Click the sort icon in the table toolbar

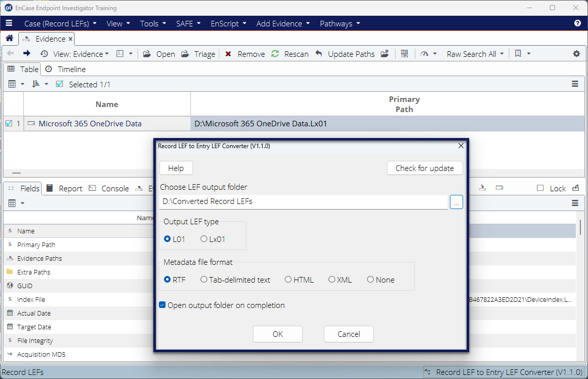pyautogui.click(x=36, y=84)
